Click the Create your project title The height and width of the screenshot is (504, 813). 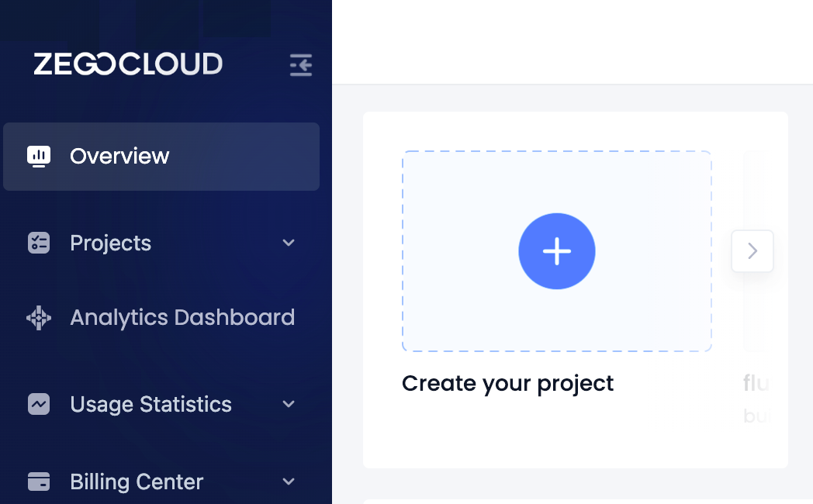click(507, 384)
